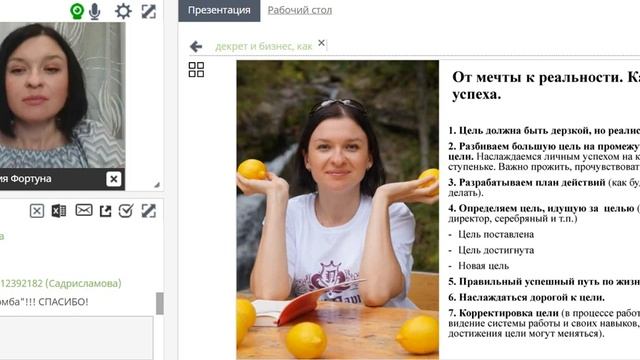Click slide item '6. Наслаждаться дорогой к цели.'
The width and height of the screenshot is (640, 360).
click(527, 297)
